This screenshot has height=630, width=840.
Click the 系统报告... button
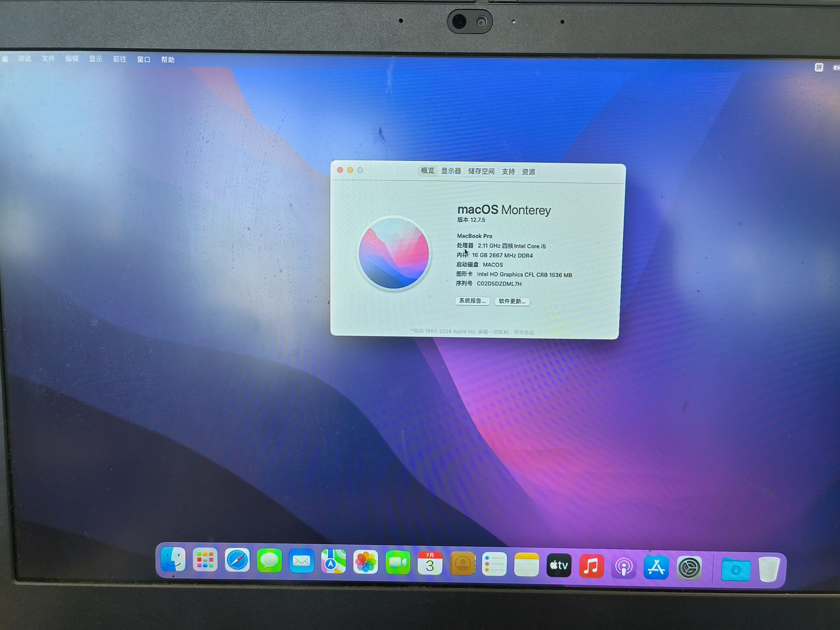point(472,301)
